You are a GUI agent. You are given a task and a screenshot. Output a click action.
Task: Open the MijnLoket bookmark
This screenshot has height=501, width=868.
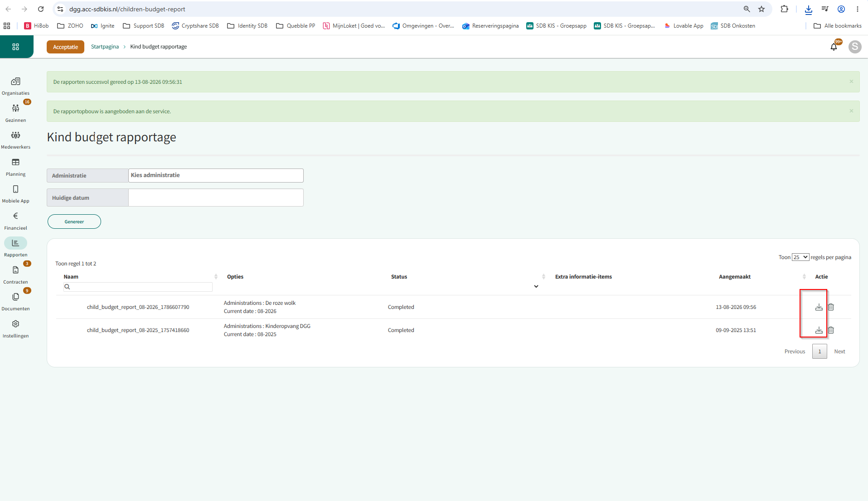point(354,26)
